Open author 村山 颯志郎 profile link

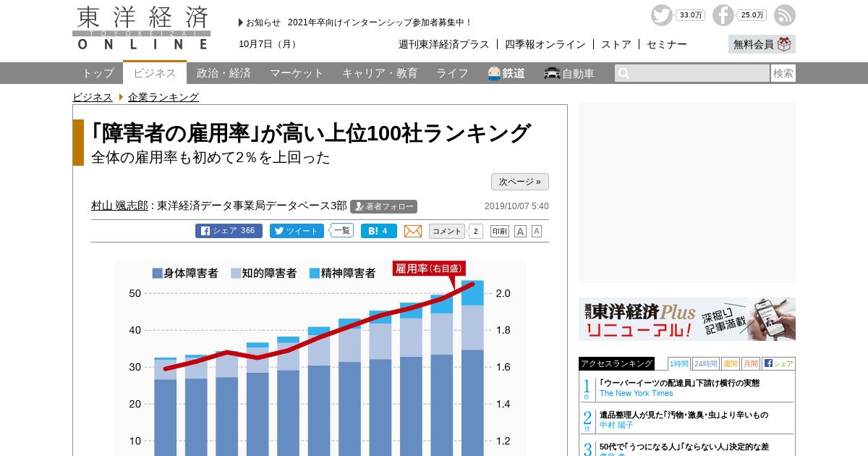[119, 206]
